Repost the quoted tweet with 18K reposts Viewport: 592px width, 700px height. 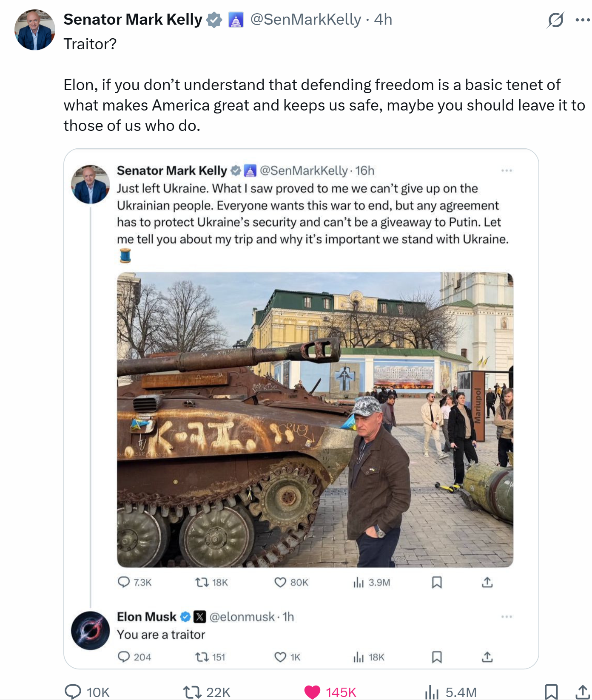pos(202,582)
